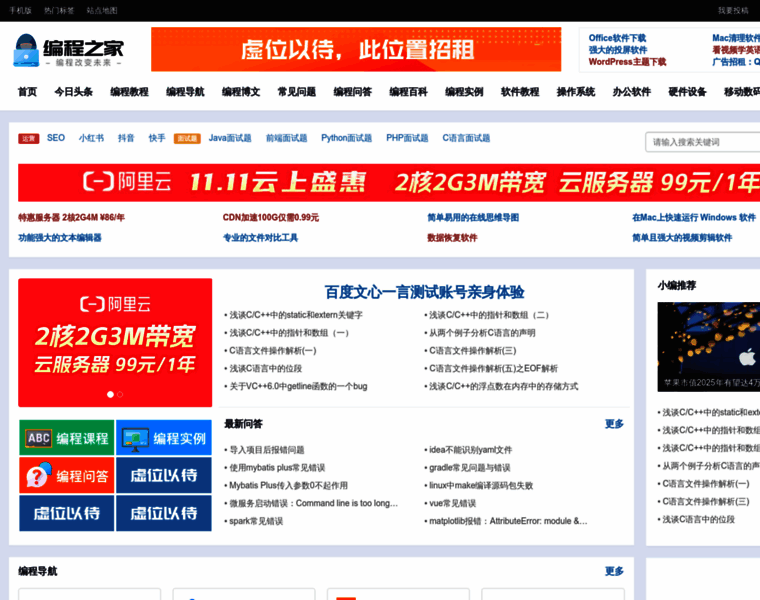Click the wide 阿里云 11.11 banner
This screenshot has height=600, width=760.
point(389,183)
